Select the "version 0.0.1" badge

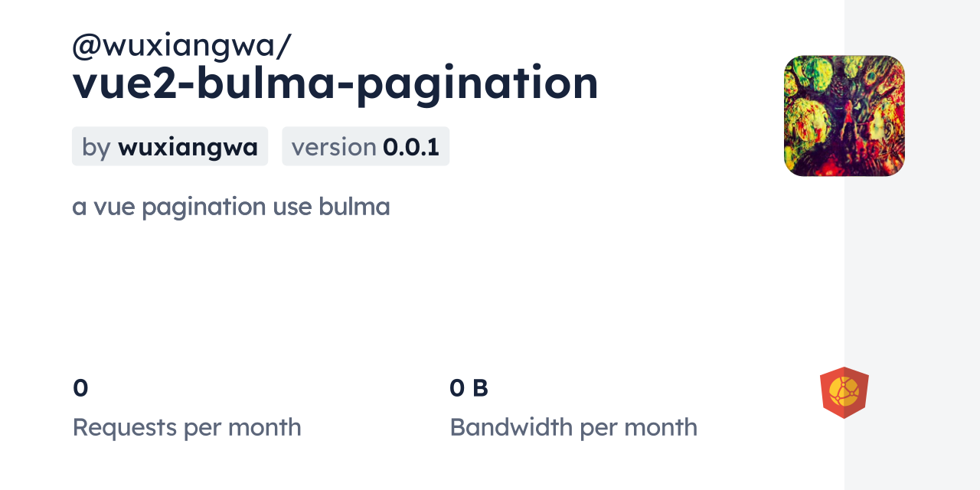365,146
